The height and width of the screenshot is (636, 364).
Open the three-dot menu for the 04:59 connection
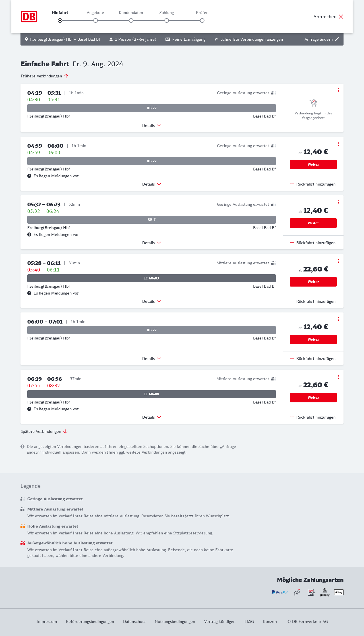338,144
